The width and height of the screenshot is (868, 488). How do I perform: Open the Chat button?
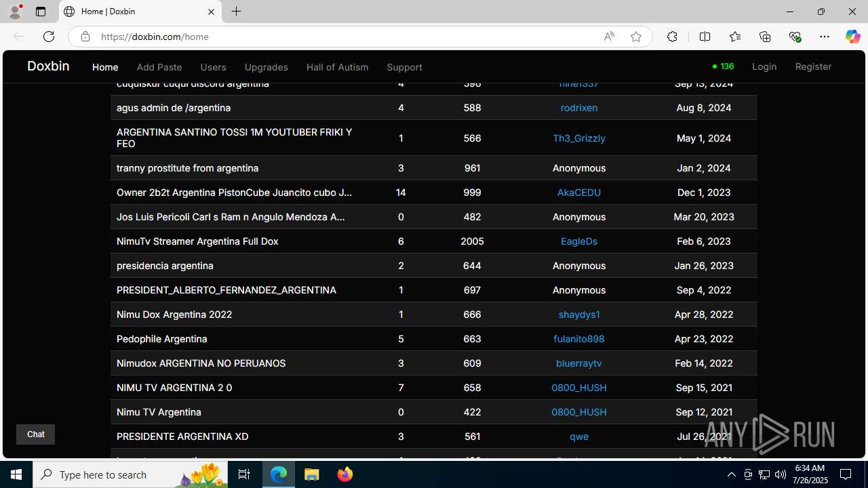tap(35, 434)
